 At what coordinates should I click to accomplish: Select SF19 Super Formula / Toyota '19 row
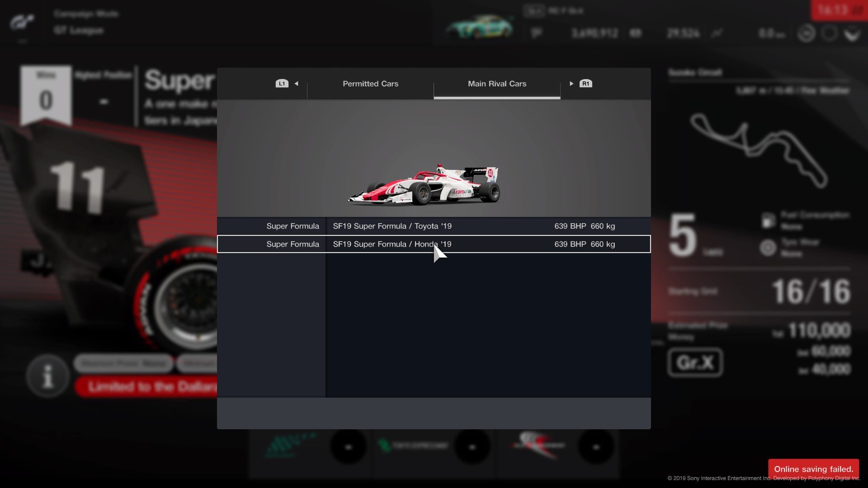[434, 226]
